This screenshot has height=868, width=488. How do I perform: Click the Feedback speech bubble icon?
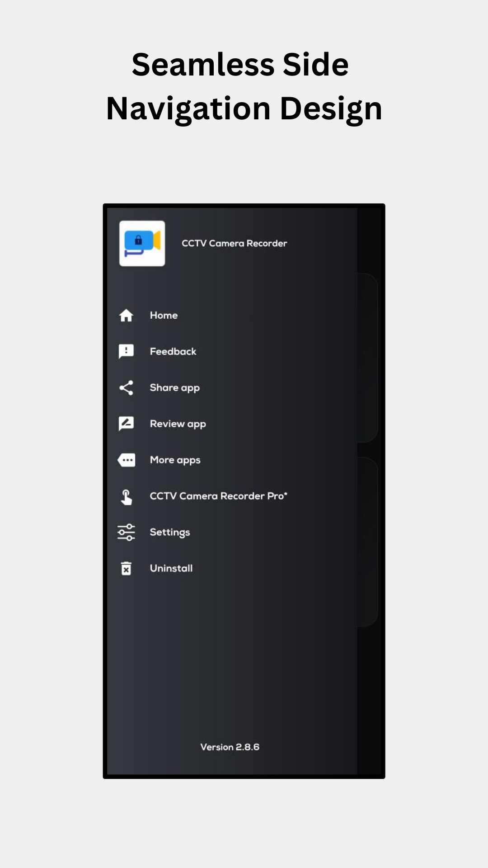[x=126, y=351]
